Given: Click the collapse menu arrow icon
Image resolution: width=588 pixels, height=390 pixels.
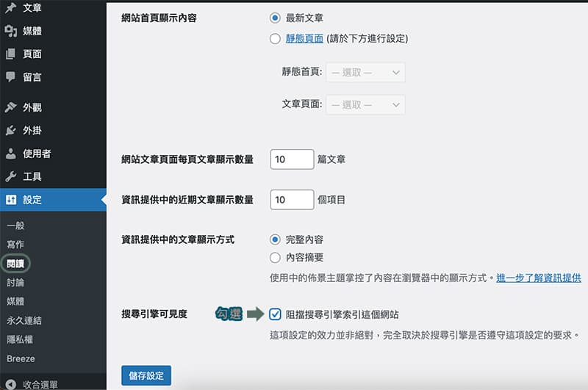Looking at the screenshot, I should [x=11, y=384].
